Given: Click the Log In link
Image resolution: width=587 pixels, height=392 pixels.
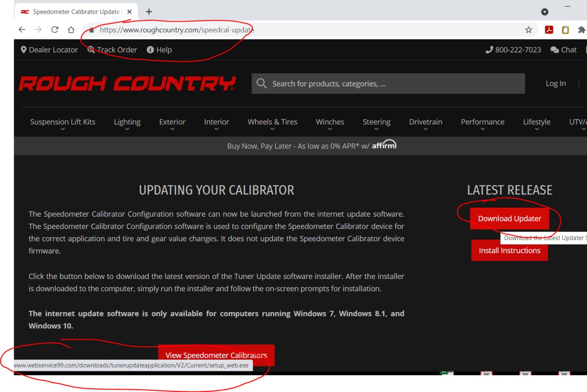Looking at the screenshot, I should click(x=556, y=83).
